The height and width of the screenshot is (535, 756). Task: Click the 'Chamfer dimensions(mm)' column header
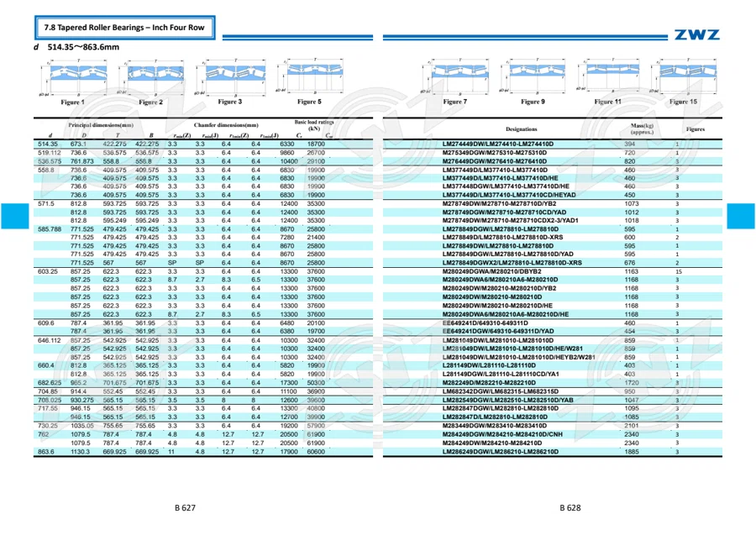click(226, 125)
